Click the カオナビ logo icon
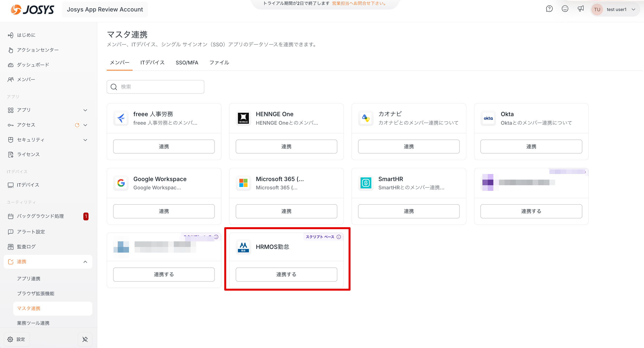Viewport: 644px width, 348px height. coord(366,118)
